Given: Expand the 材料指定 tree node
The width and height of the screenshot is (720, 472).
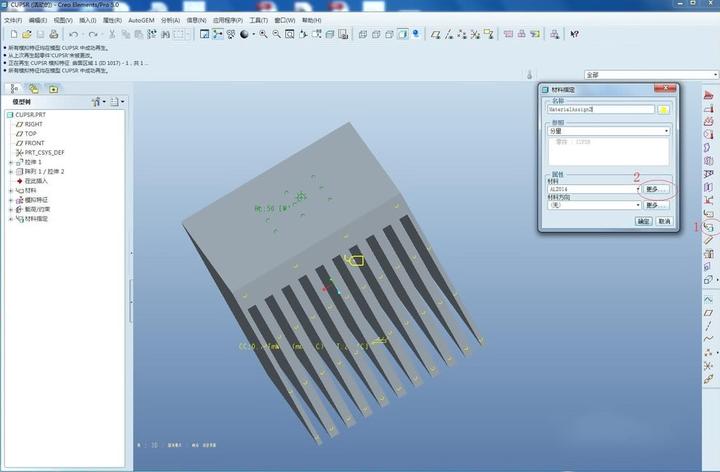Looking at the screenshot, I should 11,219.
